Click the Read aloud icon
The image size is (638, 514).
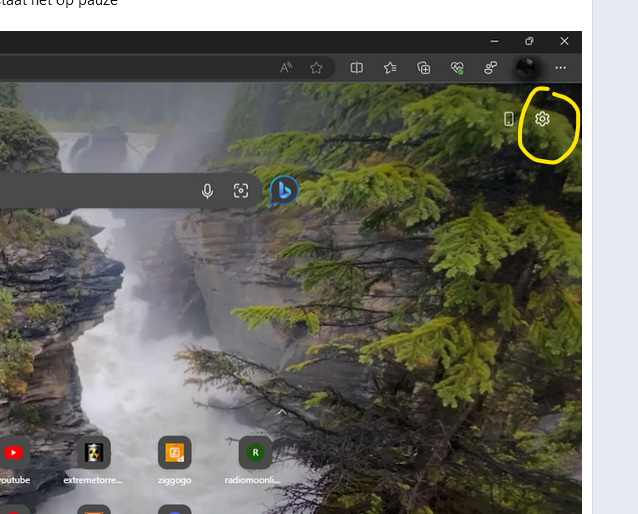[x=286, y=68]
